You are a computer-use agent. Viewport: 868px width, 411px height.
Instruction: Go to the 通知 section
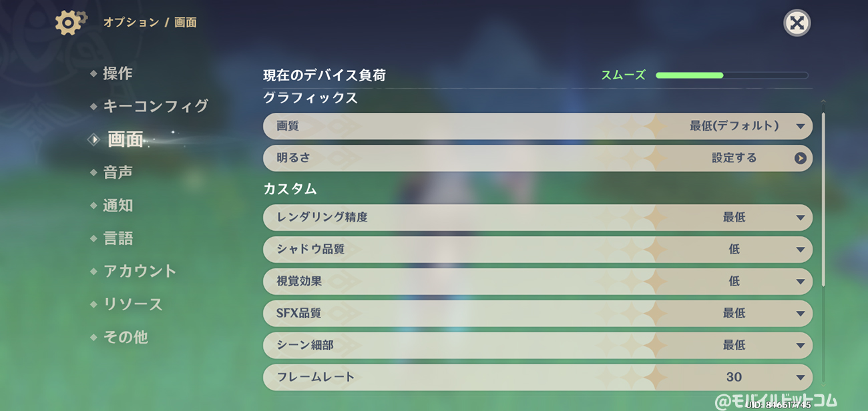pos(118,205)
